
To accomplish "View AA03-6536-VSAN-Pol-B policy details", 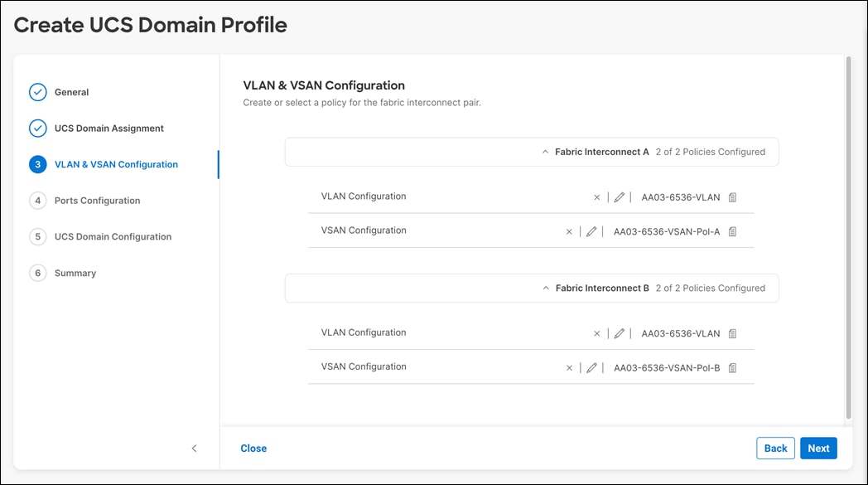I will [732, 367].
